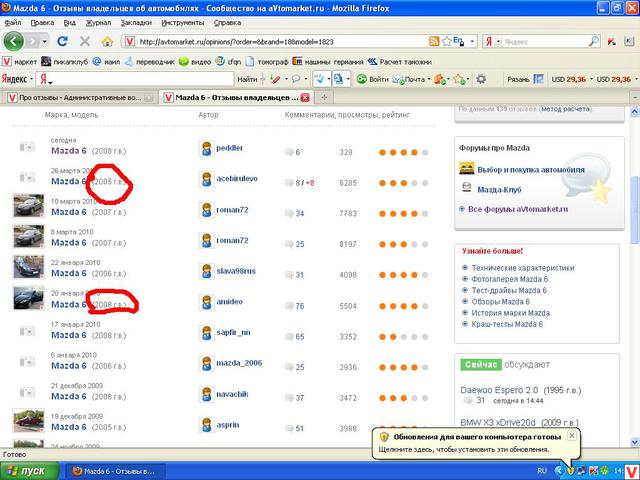The image size is (640, 480).
Task: Click the Войти login button in Yandex bar
Action: [372, 79]
